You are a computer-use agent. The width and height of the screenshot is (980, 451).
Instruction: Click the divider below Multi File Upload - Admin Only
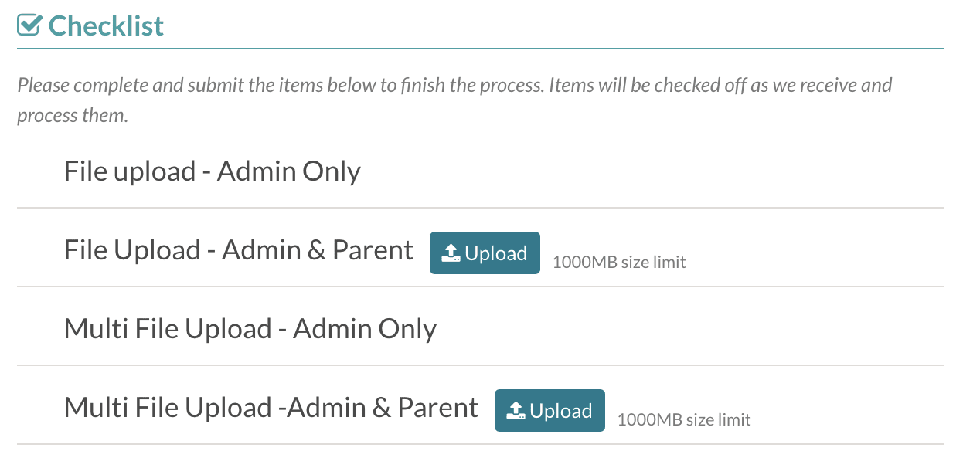coord(479,365)
